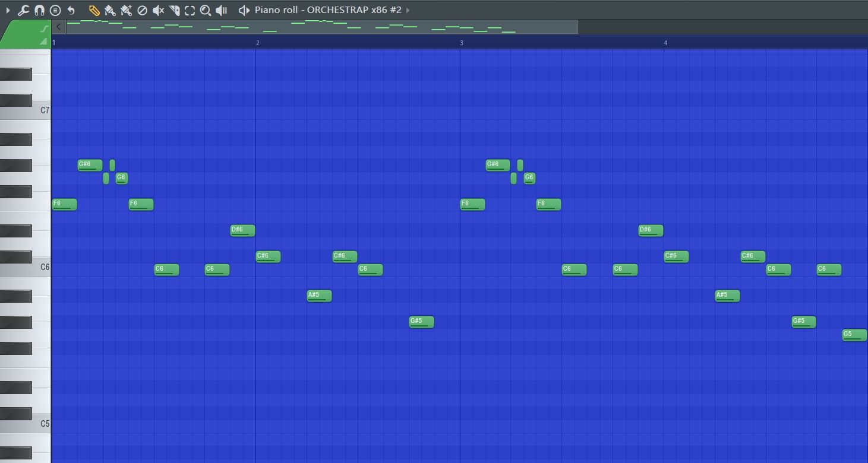Image resolution: width=868 pixels, height=463 pixels.
Task: Select the G#6 note in bar 3
Action: pyautogui.click(x=498, y=165)
